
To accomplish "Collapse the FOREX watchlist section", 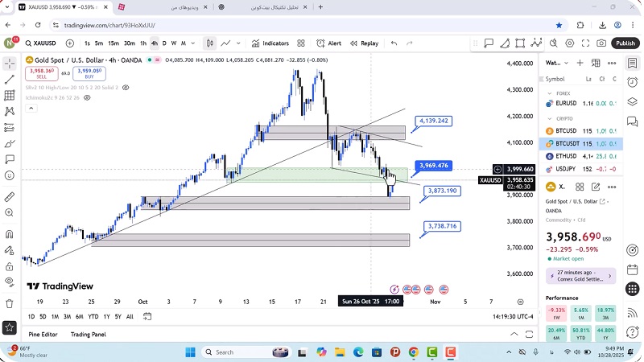I will pyautogui.click(x=550, y=93).
